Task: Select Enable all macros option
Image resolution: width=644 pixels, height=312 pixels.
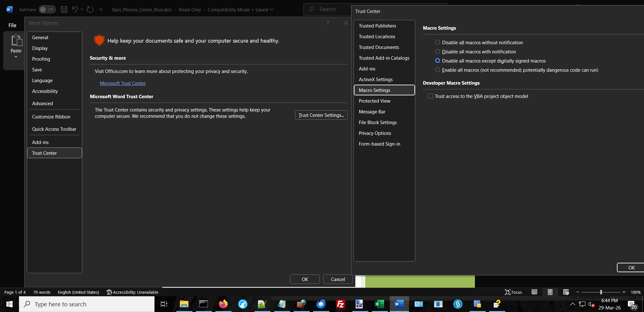Action: point(437,70)
